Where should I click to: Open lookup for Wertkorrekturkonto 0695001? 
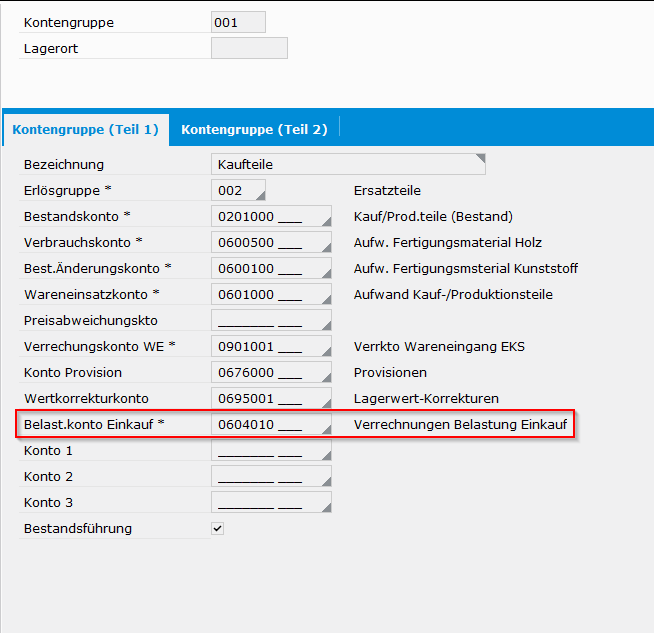click(x=327, y=403)
